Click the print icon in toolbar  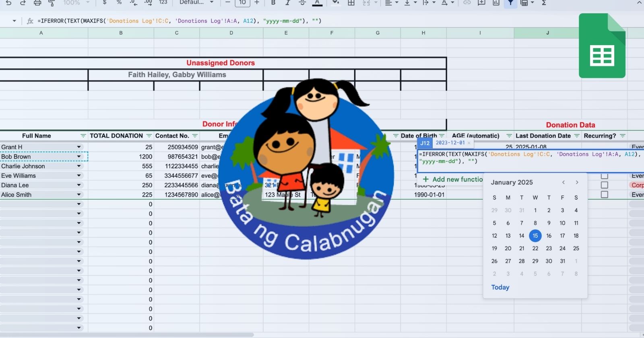37,3
